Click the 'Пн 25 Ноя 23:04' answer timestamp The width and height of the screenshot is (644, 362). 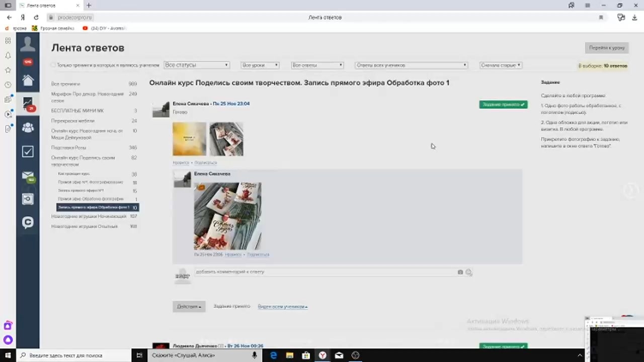pyautogui.click(x=231, y=104)
